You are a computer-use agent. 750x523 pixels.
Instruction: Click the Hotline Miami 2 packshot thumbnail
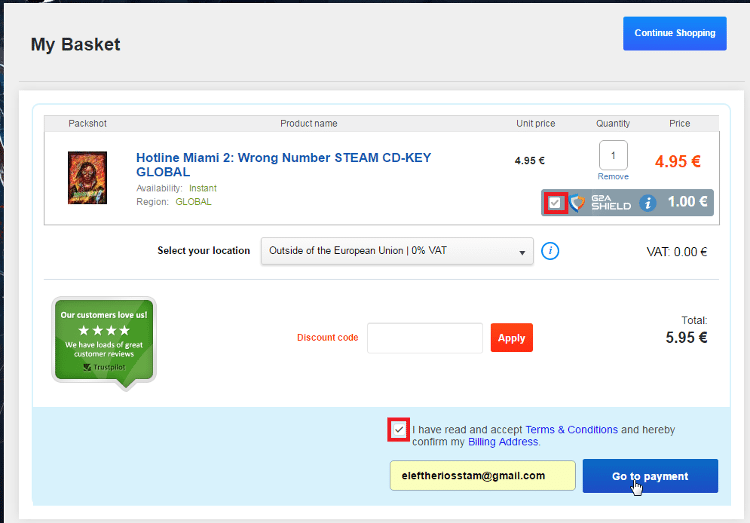point(87,178)
